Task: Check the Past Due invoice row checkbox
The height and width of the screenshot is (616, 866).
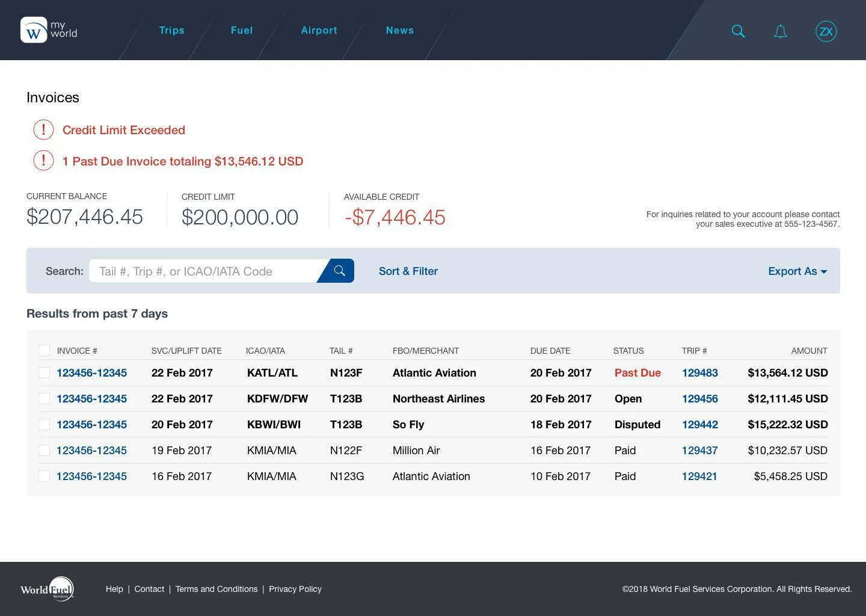Action: (44, 372)
